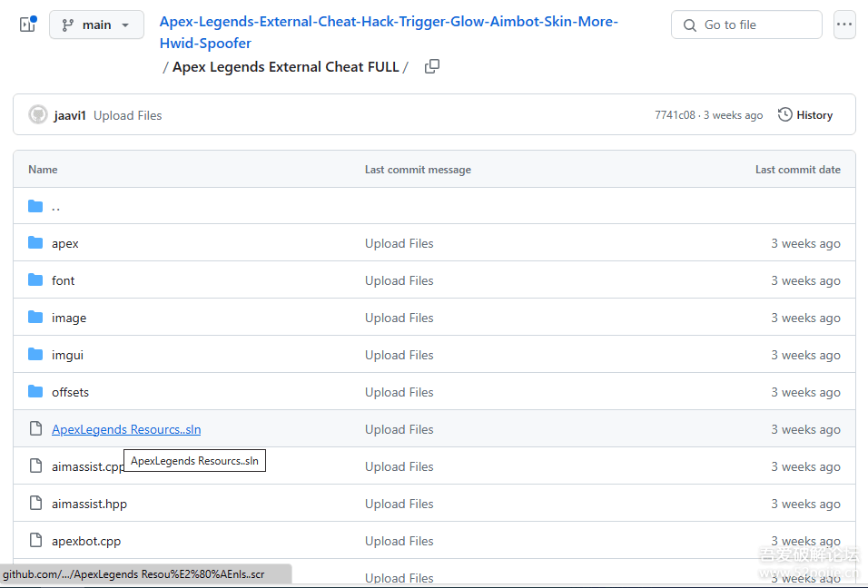The width and height of the screenshot is (868, 588).
Task: Open the main branch dropdown
Action: [x=96, y=24]
